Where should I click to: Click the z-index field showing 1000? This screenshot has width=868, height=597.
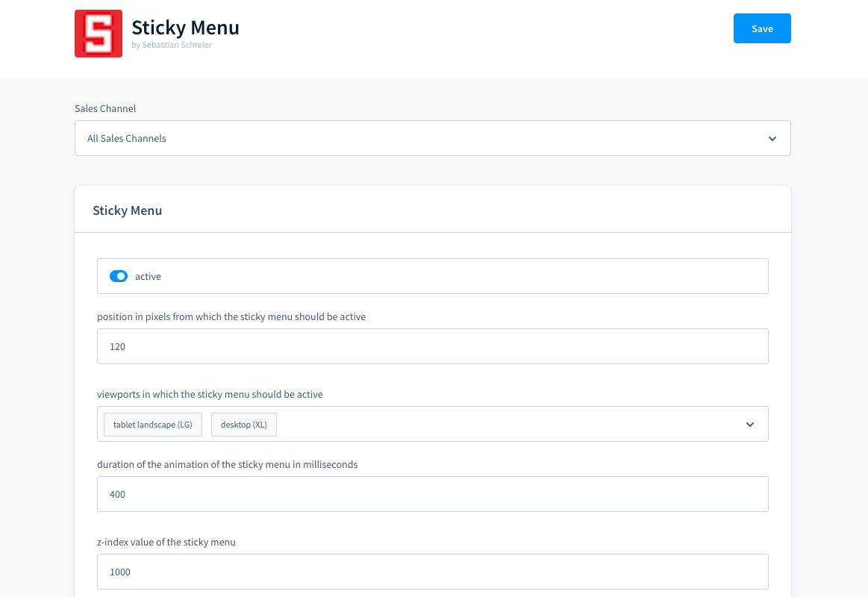[x=432, y=572]
